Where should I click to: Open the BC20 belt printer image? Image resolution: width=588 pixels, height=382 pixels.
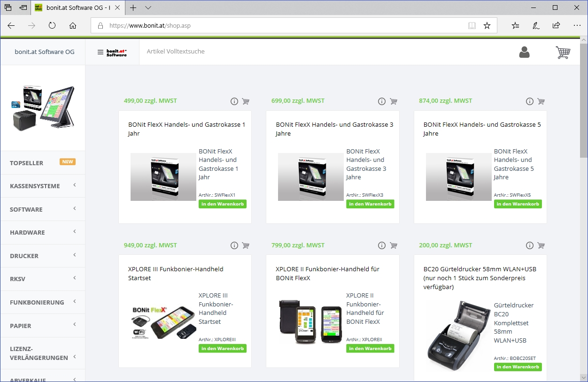click(458, 336)
